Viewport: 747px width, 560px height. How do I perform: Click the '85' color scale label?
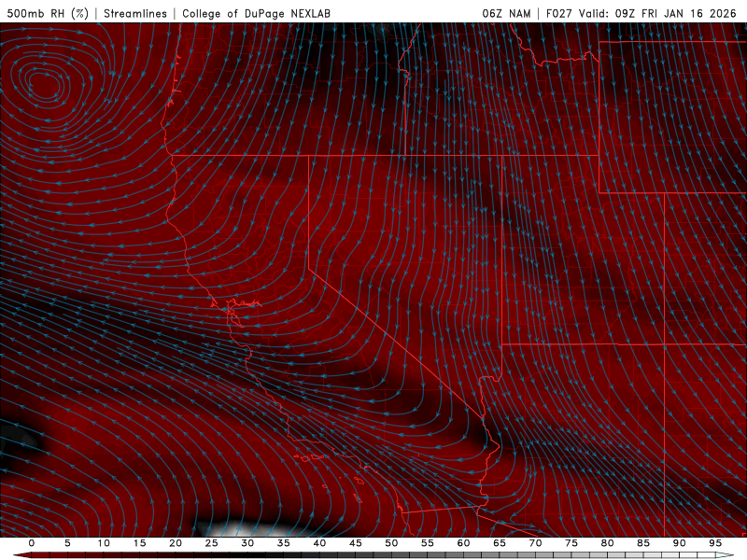point(643,543)
